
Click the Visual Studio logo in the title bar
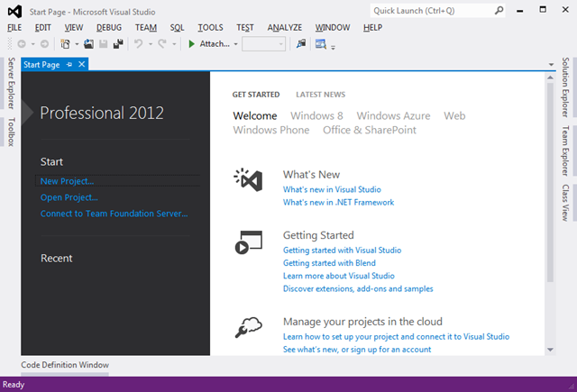14,12
